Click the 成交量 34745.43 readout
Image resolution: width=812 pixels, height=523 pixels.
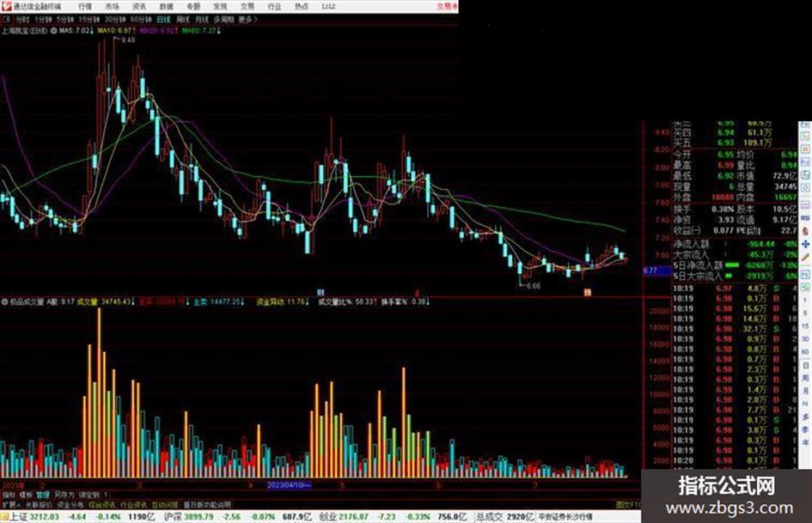pos(106,302)
